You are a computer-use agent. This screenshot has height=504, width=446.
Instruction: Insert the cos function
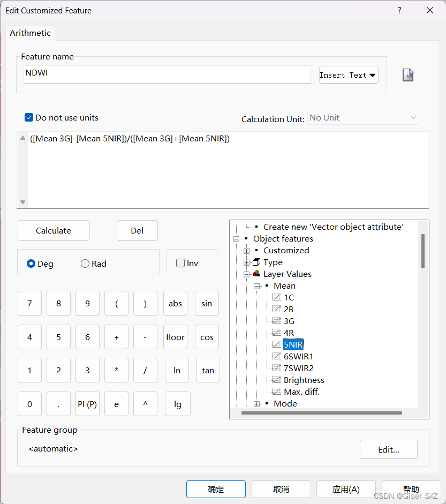click(x=207, y=337)
